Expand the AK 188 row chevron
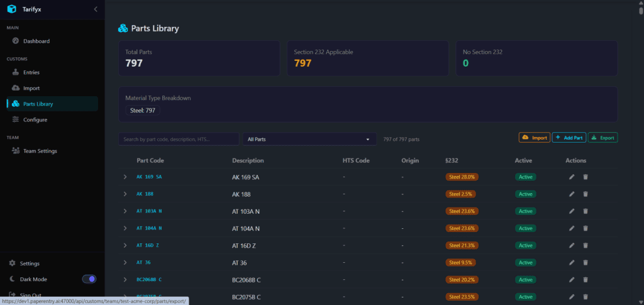Screen dimensions: 644x305 (125, 194)
